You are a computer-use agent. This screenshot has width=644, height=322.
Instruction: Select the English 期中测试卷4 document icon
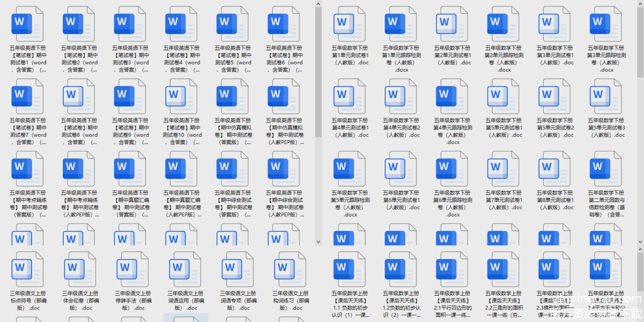181,24
